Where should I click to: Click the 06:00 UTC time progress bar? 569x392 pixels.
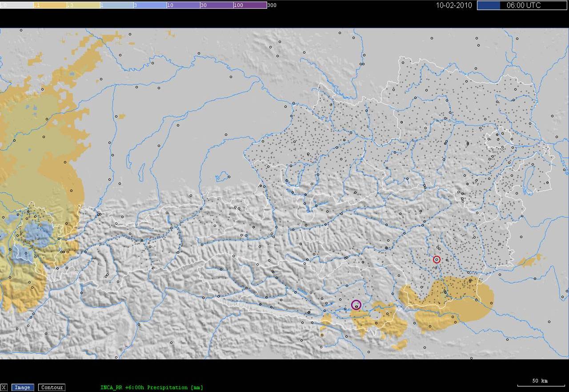click(x=522, y=5)
